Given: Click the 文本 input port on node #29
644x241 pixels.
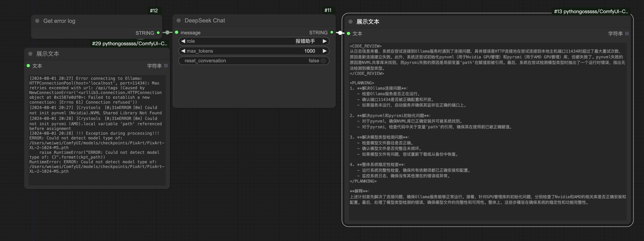Looking at the screenshot, I should coord(28,66).
